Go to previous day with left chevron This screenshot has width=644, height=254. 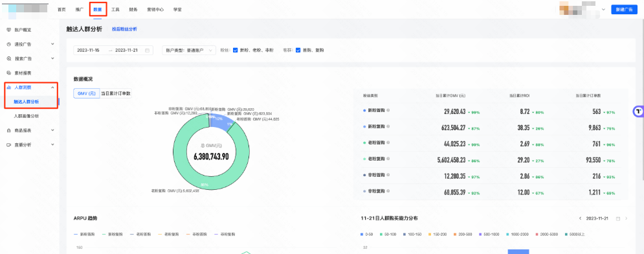point(580,218)
